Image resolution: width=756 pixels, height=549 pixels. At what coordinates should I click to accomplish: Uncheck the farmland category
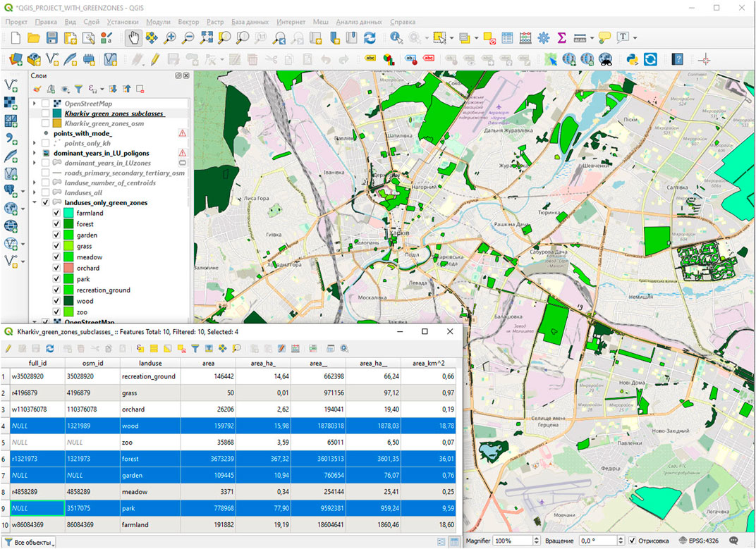[x=56, y=213]
